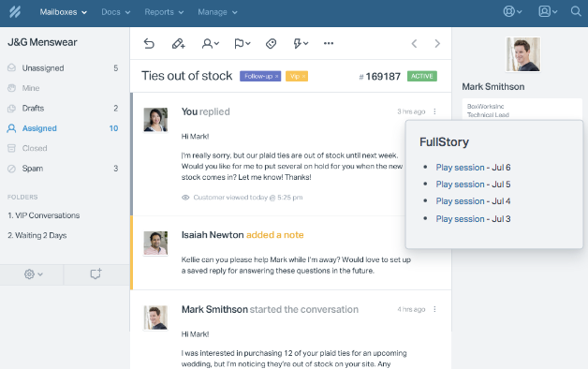Open the more options ellipsis

click(329, 43)
